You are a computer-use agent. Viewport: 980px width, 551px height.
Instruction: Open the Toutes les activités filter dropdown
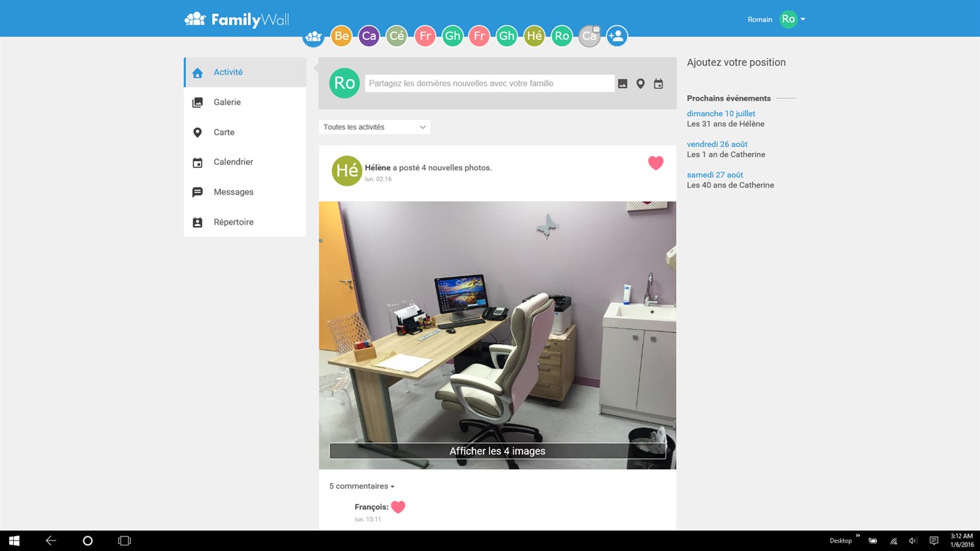pyautogui.click(x=374, y=127)
